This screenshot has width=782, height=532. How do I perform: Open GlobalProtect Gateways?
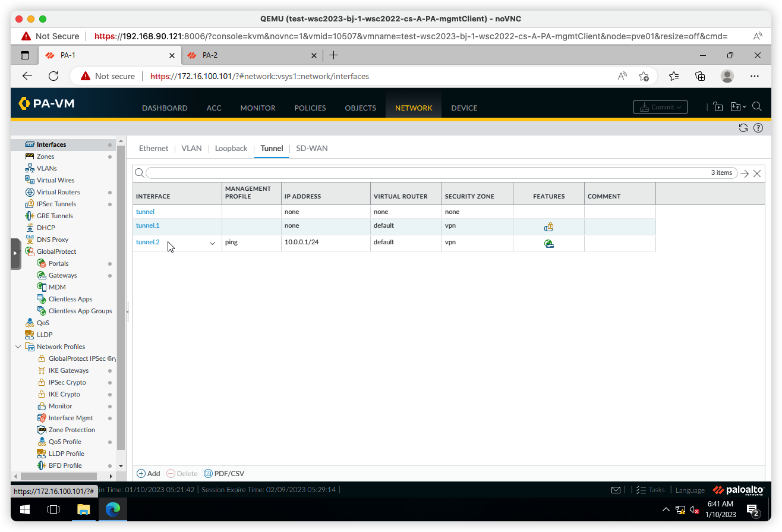pyautogui.click(x=62, y=275)
